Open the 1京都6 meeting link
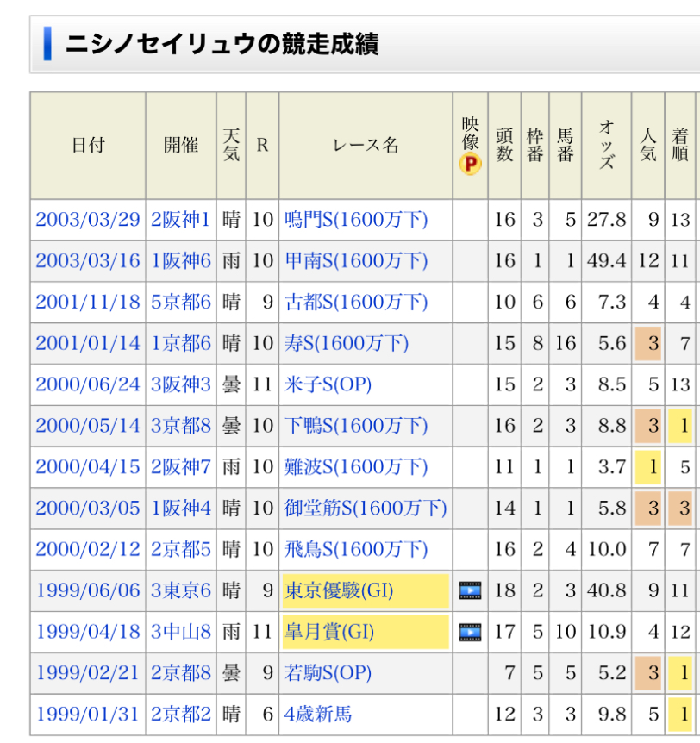The width and height of the screenshot is (700, 743). (180, 343)
